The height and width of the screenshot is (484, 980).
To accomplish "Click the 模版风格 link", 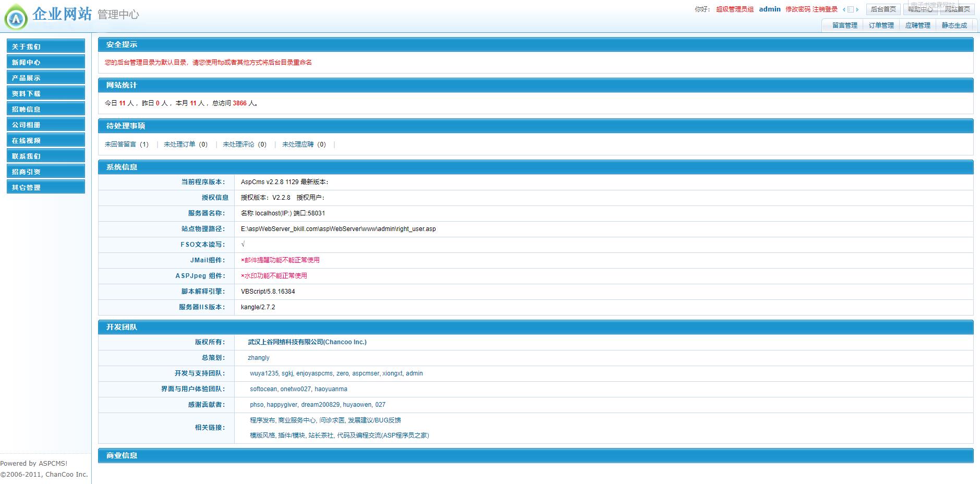I will (262, 435).
